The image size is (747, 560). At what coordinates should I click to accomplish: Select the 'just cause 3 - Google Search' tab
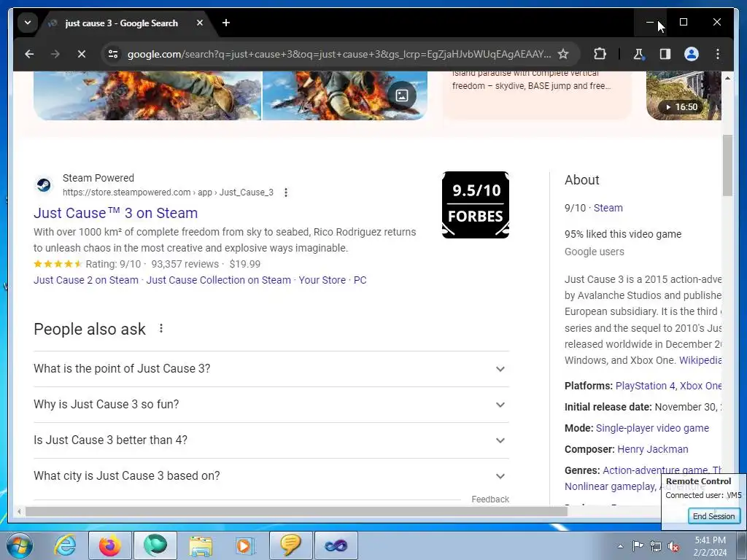[x=121, y=23]
